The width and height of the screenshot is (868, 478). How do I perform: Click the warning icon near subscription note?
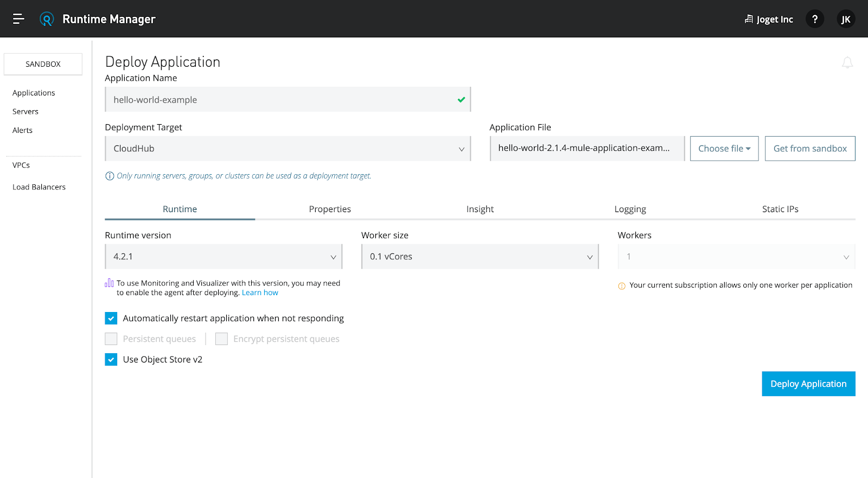[622, 286]
